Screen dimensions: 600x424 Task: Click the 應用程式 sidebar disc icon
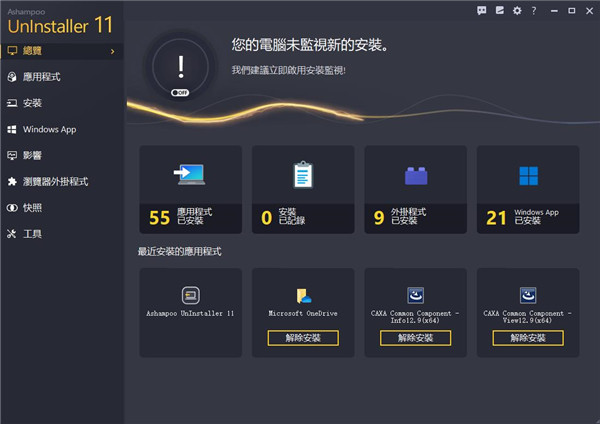(12, 77)
